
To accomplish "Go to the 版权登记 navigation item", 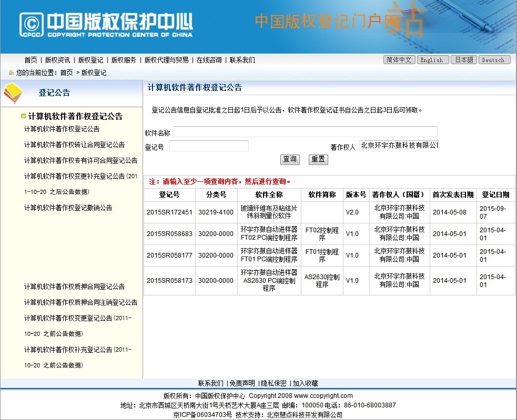I will 90,60.
